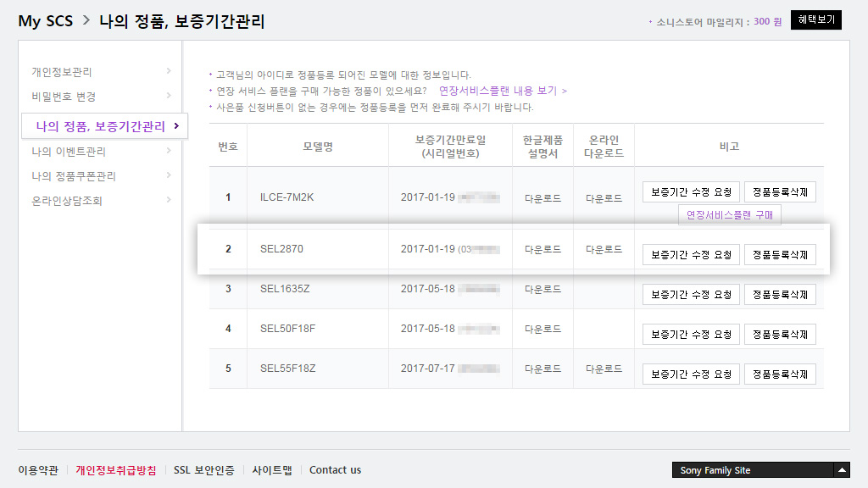
Task: Delete registration for SEL2870
Action: tap(780, 254)
